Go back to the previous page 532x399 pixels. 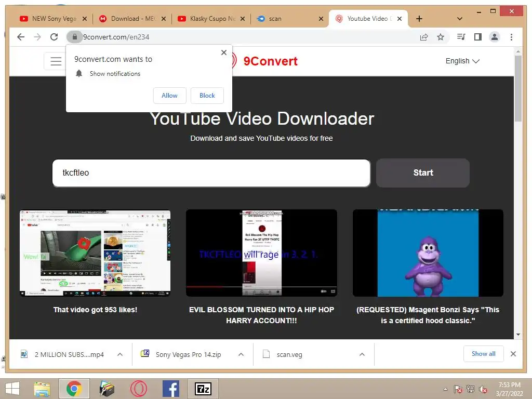(x=21, y=37)
